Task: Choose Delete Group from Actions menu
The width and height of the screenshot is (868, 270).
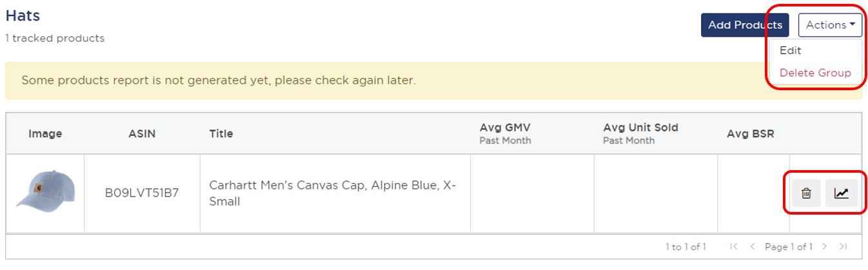Action: (x=815, y=73)
